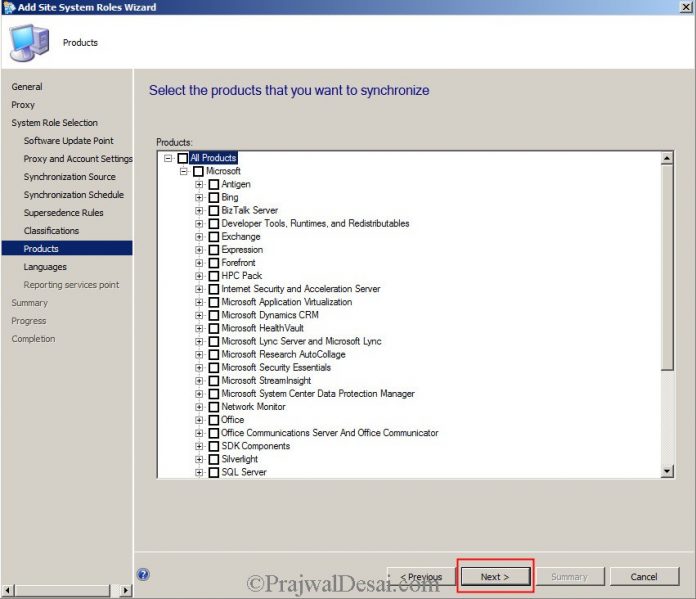Open Software Update Point step

69,141
